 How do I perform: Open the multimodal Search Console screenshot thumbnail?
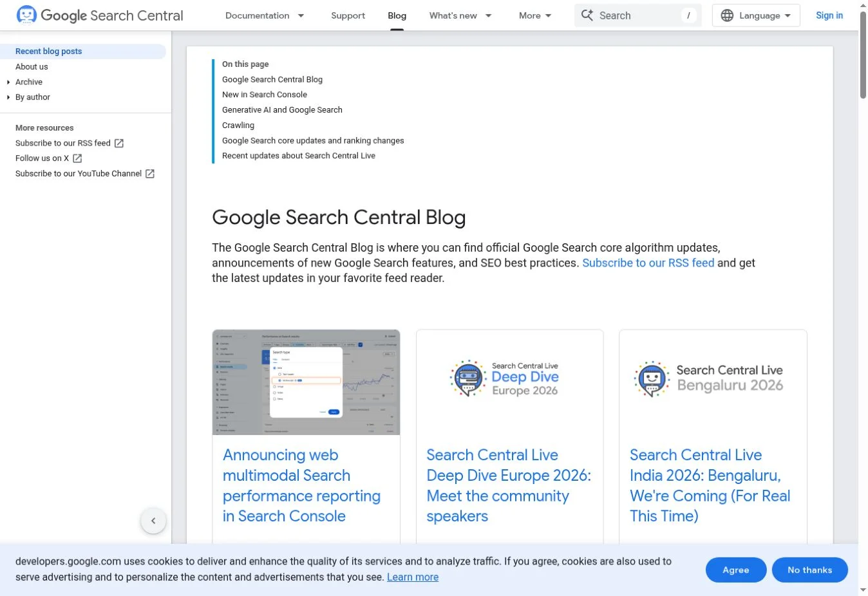pyautogui.click(x=306, y=382)
